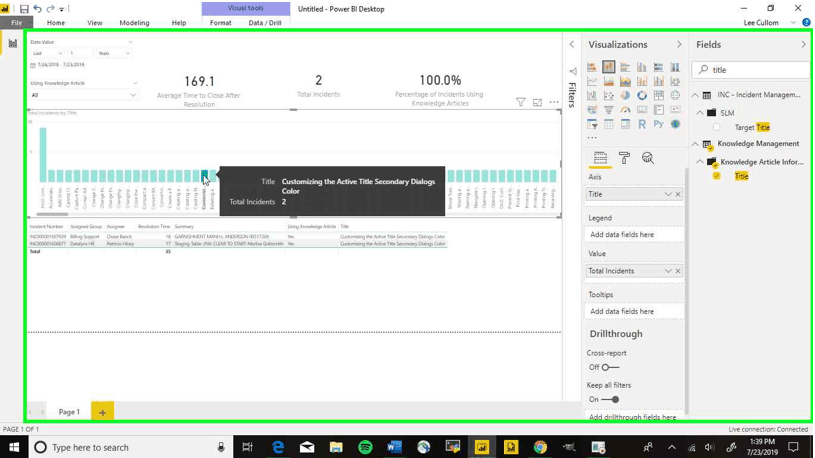815x458 pixels.
Task: Open Date.Value slicer header chevron
Action: coord(130,42)
